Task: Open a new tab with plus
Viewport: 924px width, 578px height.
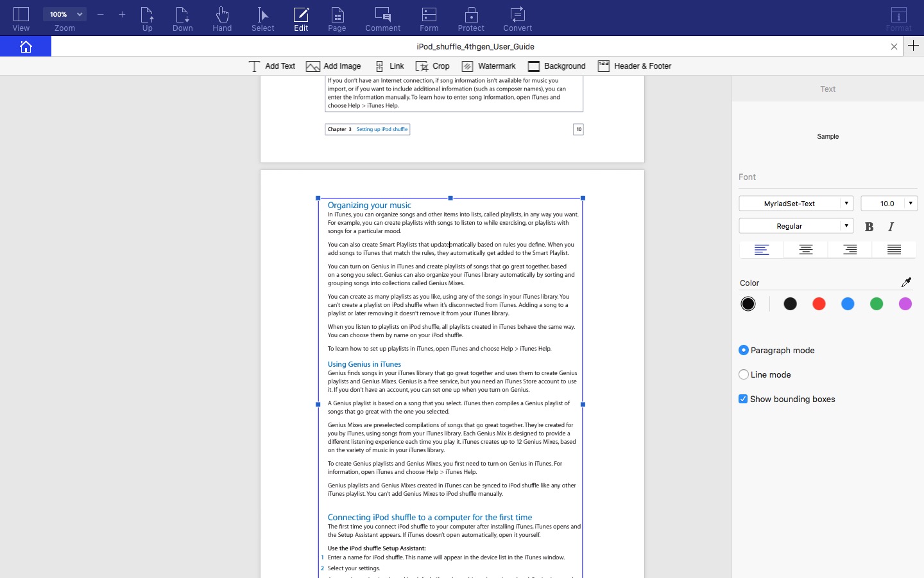Action: [914, 46]
